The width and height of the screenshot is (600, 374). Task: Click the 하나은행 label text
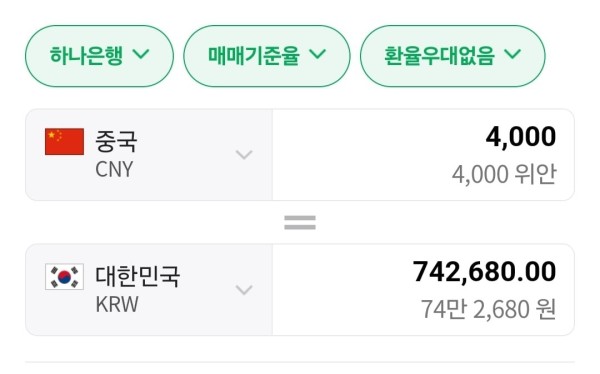coord(87,56)
